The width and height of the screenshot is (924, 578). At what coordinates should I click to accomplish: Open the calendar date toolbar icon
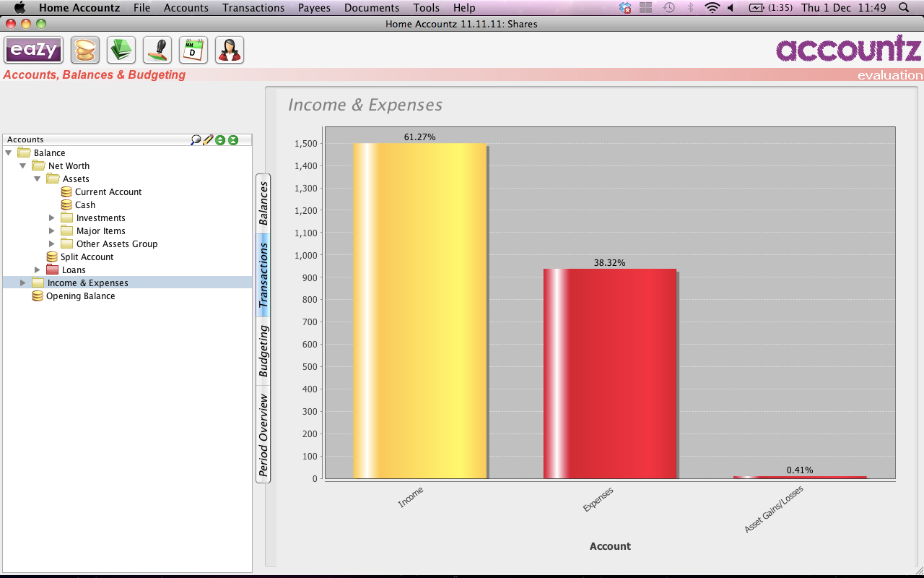tap(193, 50)
